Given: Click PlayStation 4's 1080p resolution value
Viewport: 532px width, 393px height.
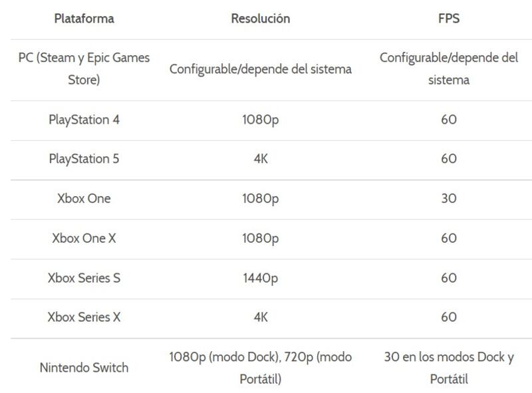Looking at the screenshot, I should 260,120.
